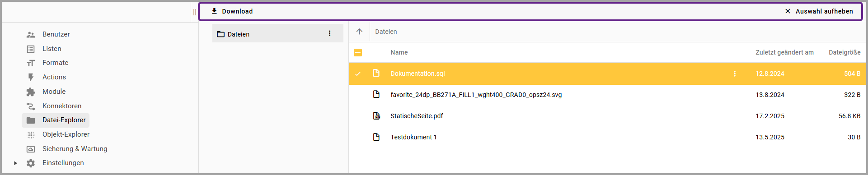This screenshot has height=175, width=868.
Task: Open Listen in the sidebar
Action: point(52,49)
